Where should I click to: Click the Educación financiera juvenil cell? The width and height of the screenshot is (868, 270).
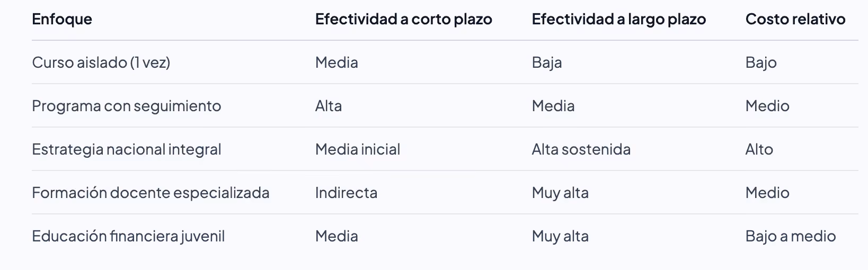tap(129, 236)
